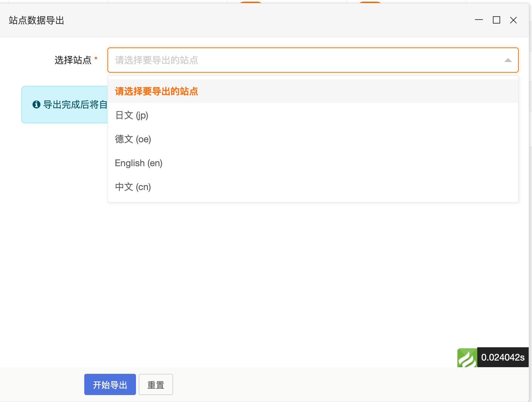Viewport: 532px width, 402px height.
Task: Click the maximize icon in the dialog header
Action: coord(497,20)
